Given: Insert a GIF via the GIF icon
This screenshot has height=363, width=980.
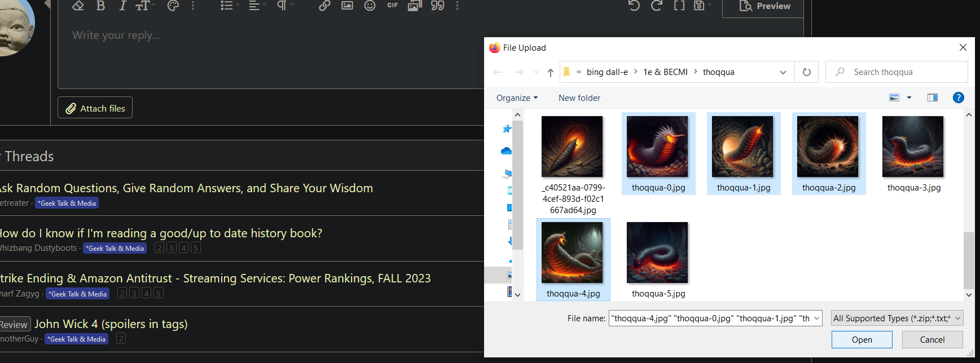Looking at the screenshot, I should click(x=392, y=6).
